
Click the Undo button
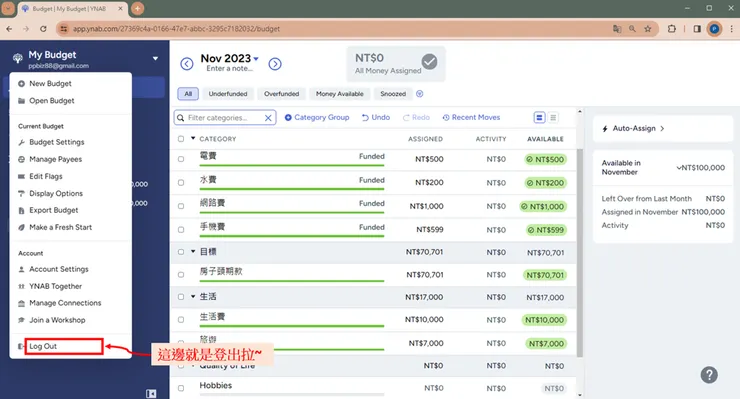pos(376,118)
